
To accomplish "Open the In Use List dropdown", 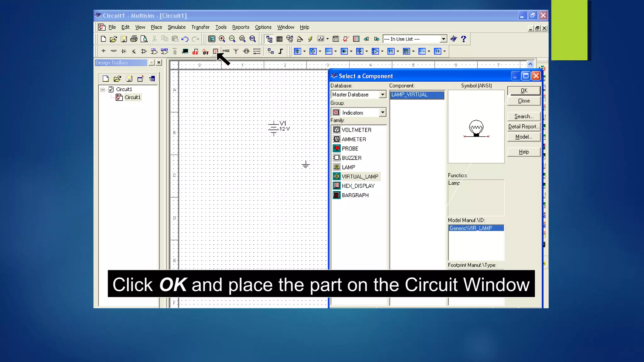I will pos(443,39).
